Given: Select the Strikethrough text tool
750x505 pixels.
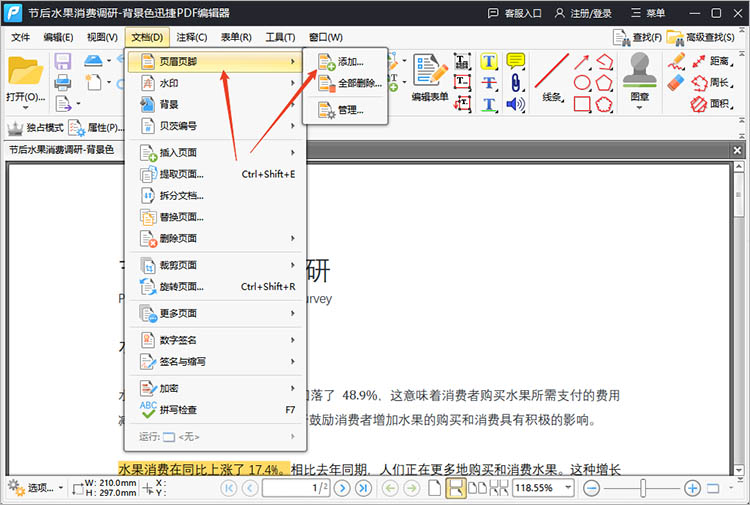Looking at the screenshot, I should (x=489, y=83).
